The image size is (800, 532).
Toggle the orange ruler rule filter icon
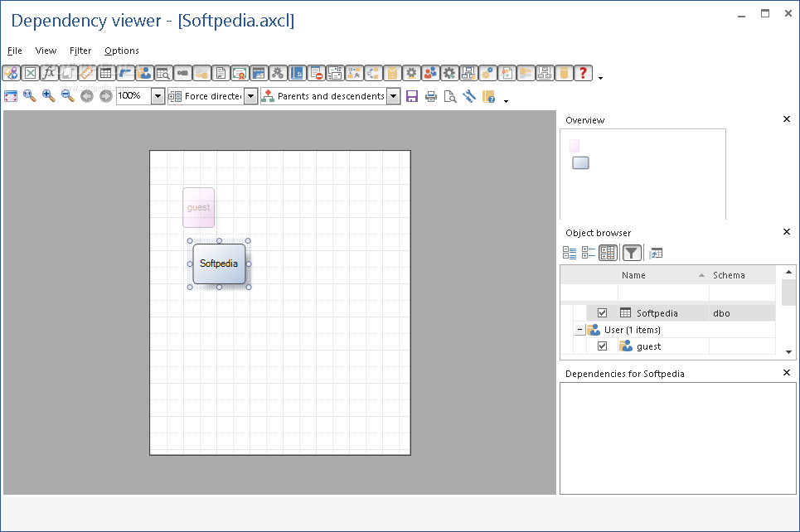coord(87,74)
